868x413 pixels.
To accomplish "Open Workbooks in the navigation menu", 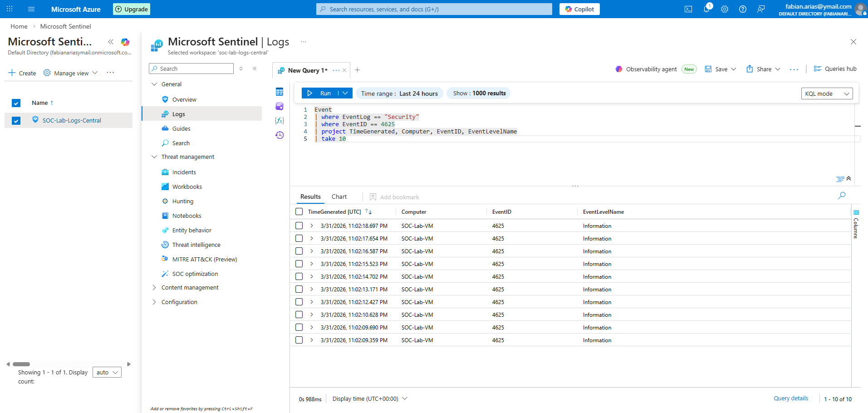I will [x=187, y=187].
